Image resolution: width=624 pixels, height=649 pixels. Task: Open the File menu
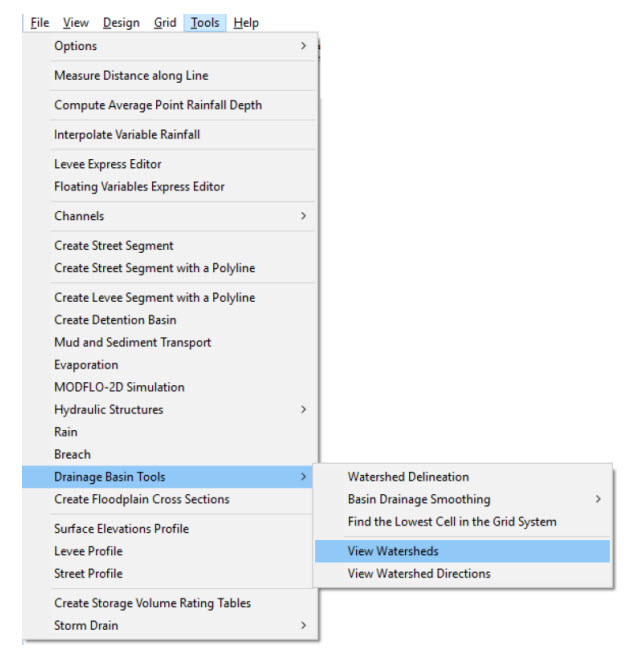[x=39, y=23]
